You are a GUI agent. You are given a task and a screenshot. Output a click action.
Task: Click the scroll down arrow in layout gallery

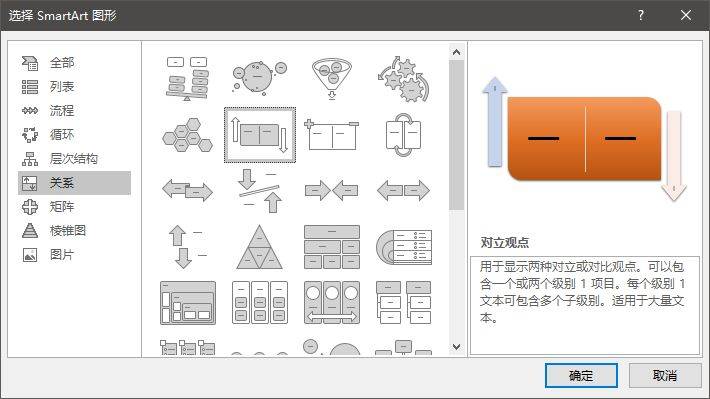click(x=456, y=347)
